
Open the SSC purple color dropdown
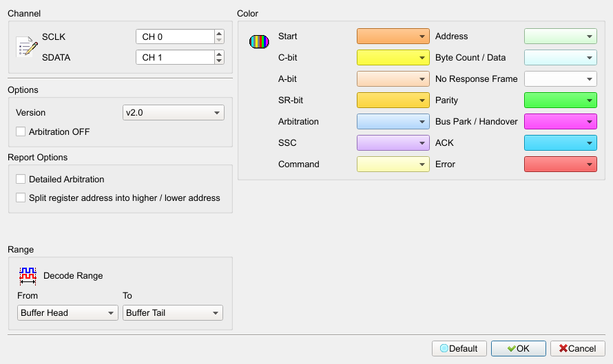(x=393, y=143)
